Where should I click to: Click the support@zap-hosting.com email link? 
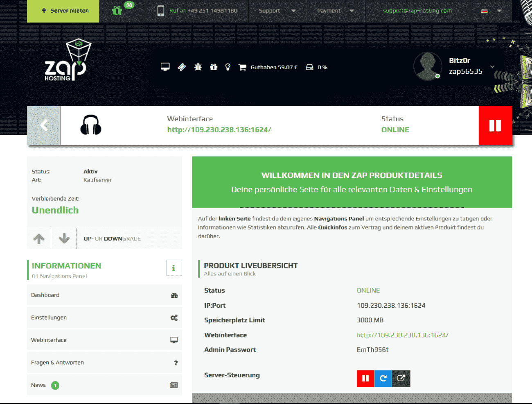417,11
